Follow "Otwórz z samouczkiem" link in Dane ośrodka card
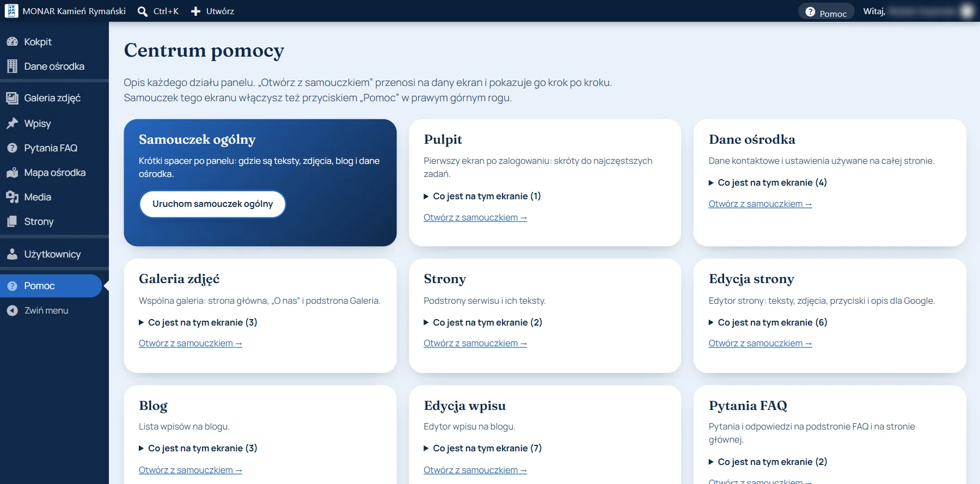Image resolution: width=980 pixels, height=484 pixels. pos(760,204)
